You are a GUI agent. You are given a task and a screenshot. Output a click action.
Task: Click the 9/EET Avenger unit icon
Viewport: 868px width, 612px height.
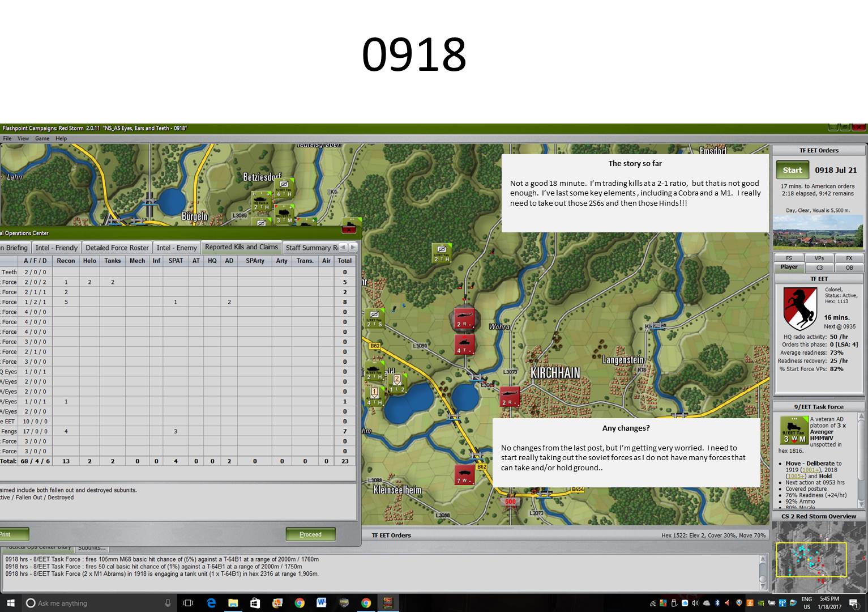coord(793,431)
